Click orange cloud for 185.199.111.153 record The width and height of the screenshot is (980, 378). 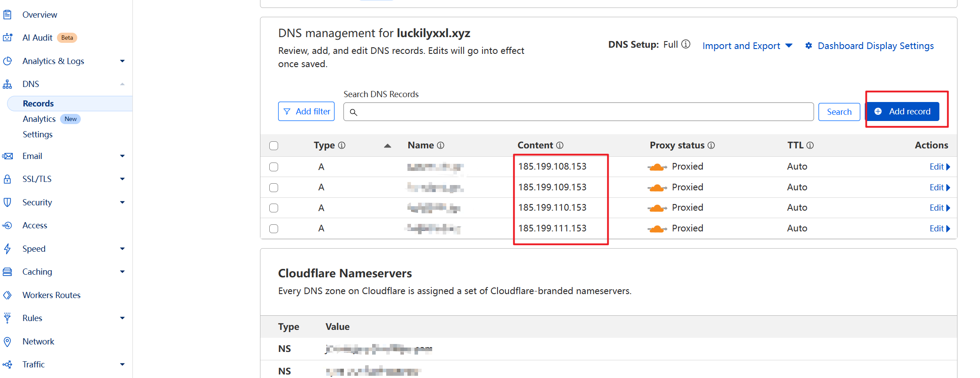[657, 229]
